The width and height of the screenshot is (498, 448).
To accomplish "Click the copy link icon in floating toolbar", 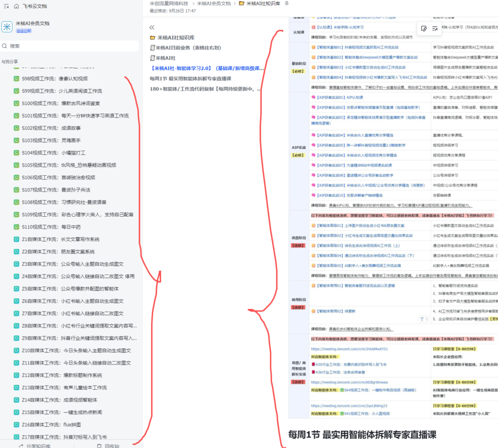I will point(424,28).
